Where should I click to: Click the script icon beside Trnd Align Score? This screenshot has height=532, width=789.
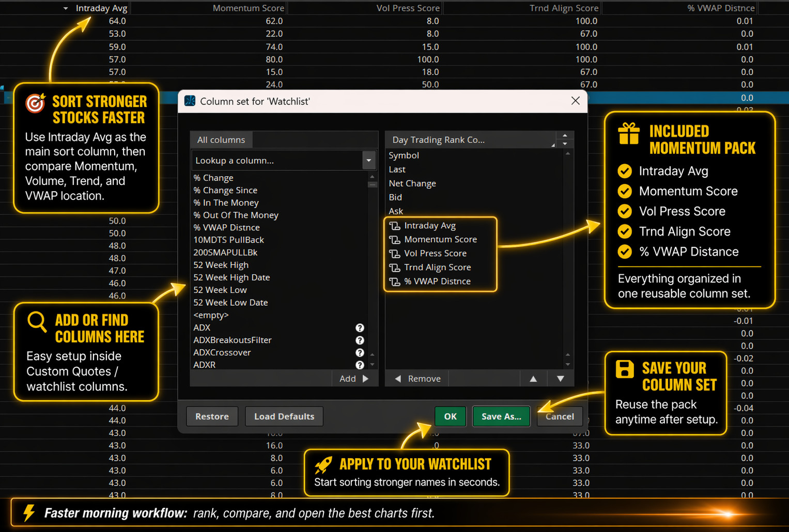(395, 268)
